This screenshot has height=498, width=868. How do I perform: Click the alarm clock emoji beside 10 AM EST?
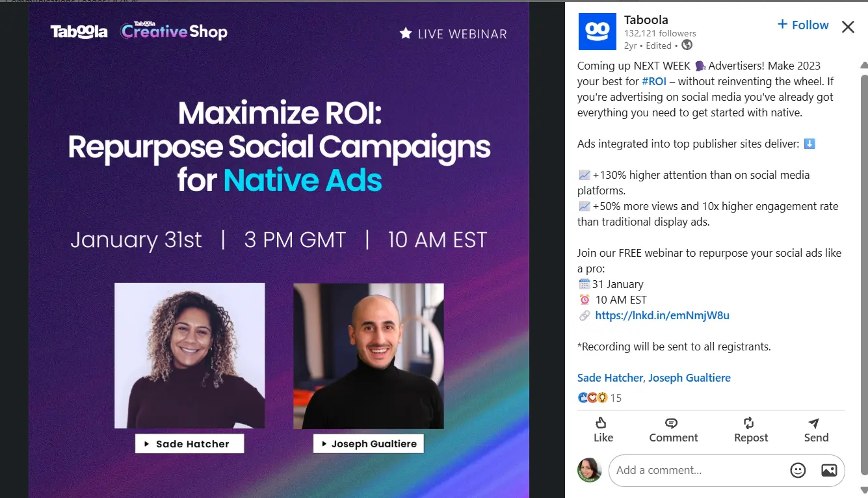pyautogui.click(x=584, y=300)
